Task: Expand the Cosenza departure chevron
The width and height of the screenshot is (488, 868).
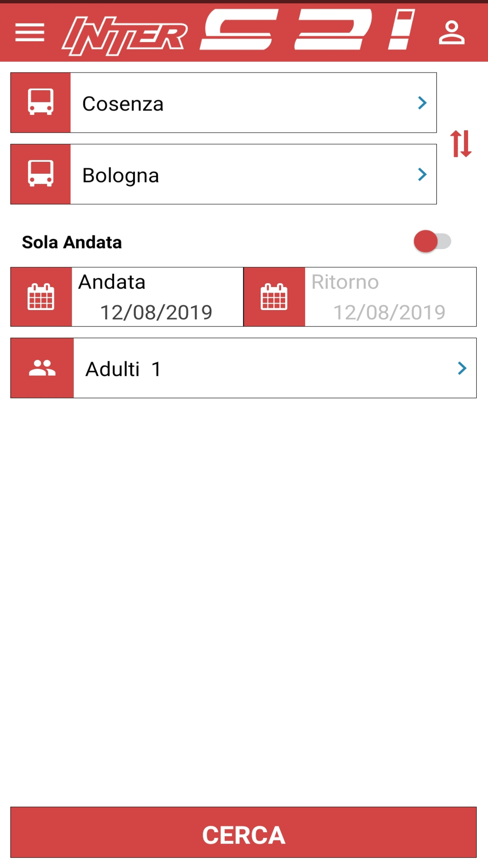Action: pyautogui.click(x=422, y=103)
